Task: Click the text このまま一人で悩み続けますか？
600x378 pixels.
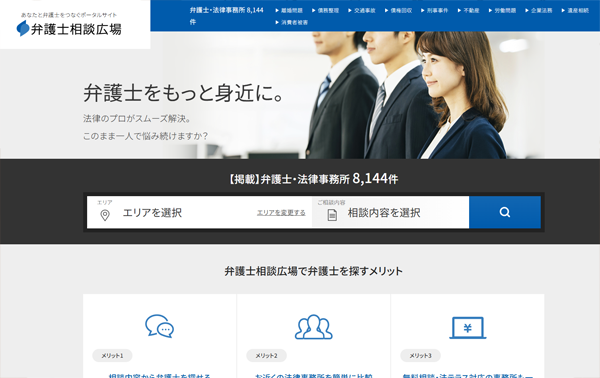Action: [x=145, y=136]
